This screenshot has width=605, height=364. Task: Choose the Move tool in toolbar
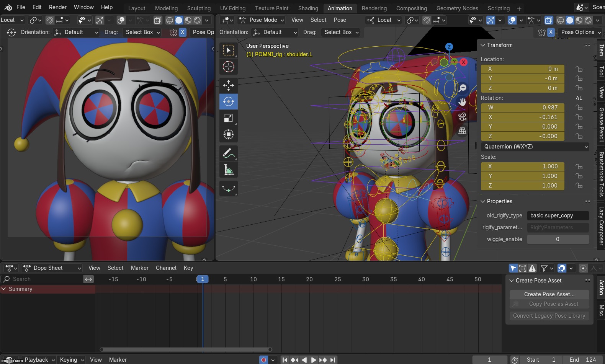(228, 85)
